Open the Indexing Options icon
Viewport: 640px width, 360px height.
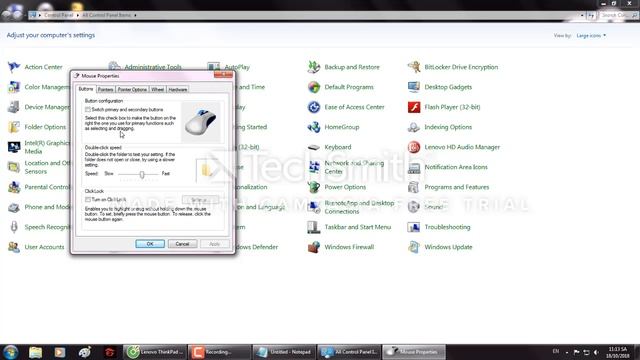[x=414, y=127]
